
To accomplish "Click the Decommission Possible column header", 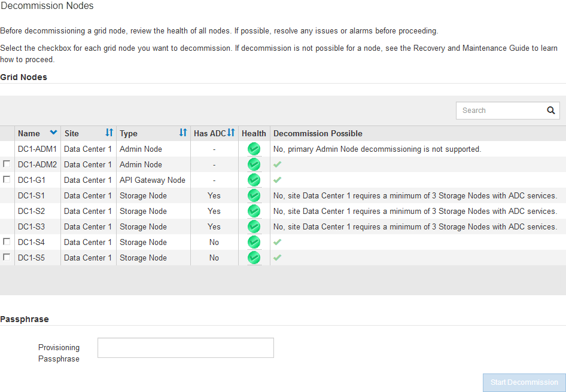I will pyautogui.click(x=318, y=133).
